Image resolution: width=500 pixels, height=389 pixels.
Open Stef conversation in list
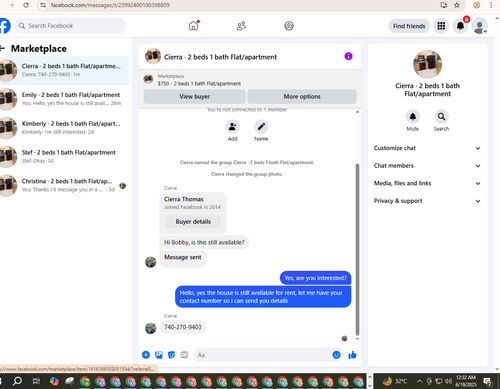64,156
